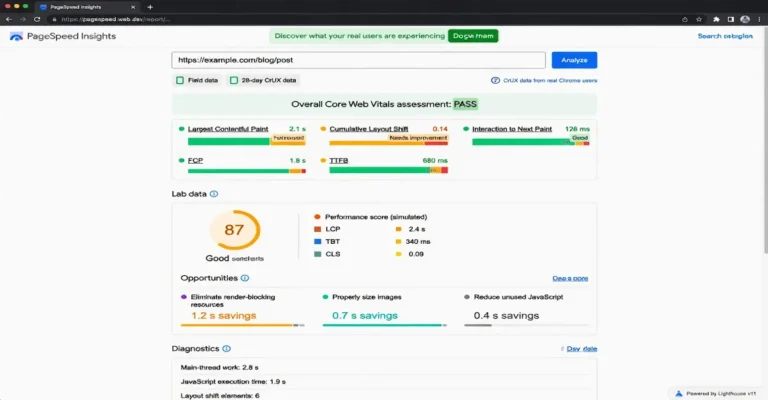Click the 0.4 s savings value

pos(506,316)
